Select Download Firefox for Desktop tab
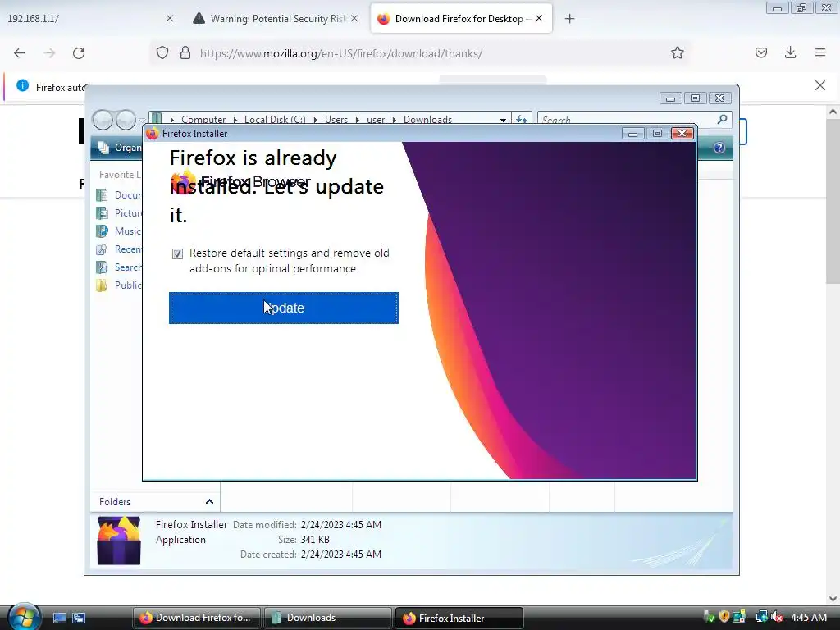Screen dimensions: 840x630 [x=461, y=19]
